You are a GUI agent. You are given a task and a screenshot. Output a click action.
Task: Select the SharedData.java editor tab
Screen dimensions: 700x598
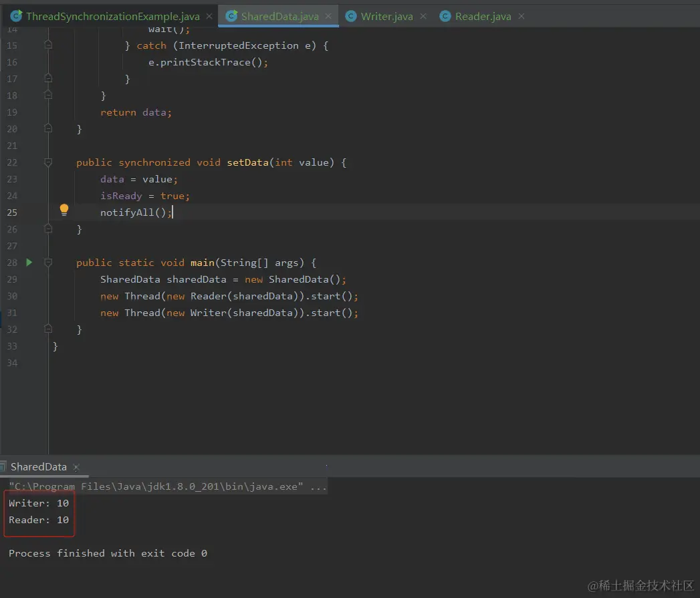click(x=279, y=17)
